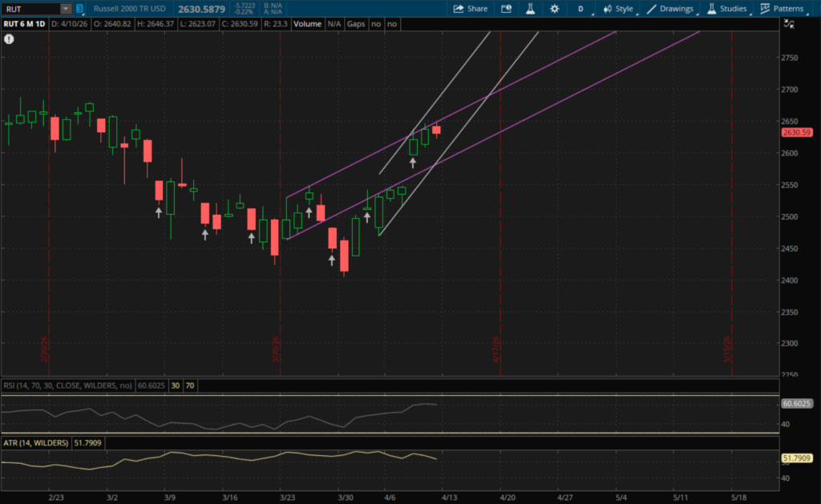Click the flask Edit Studies icon

click(530, 9)
